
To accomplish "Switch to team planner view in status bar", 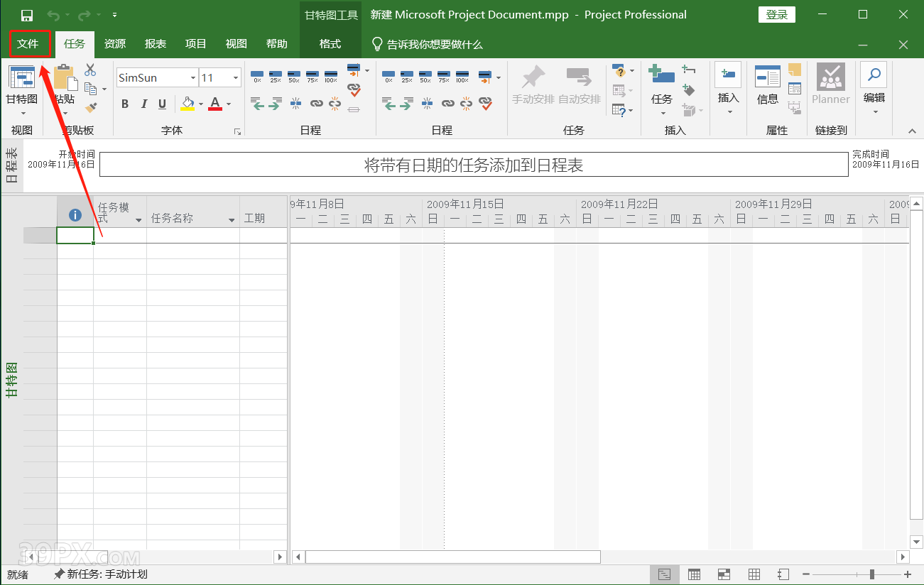I will click(724, 574).
